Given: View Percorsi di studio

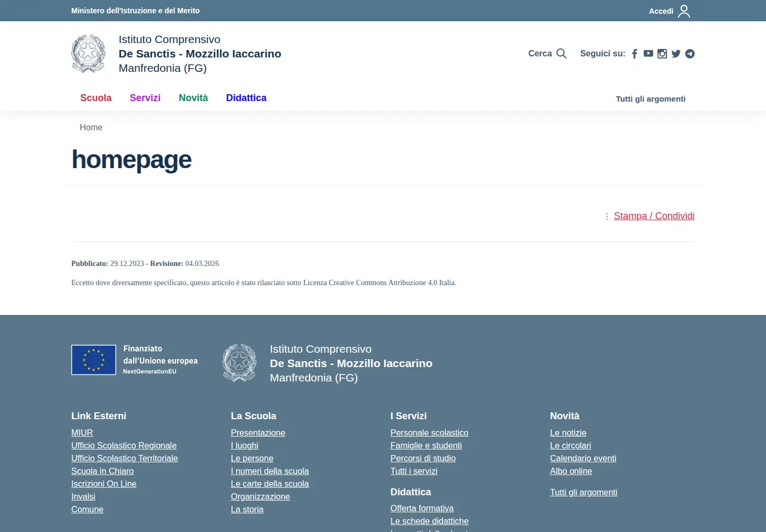Looking at the screenshot, I should point(423,459).
